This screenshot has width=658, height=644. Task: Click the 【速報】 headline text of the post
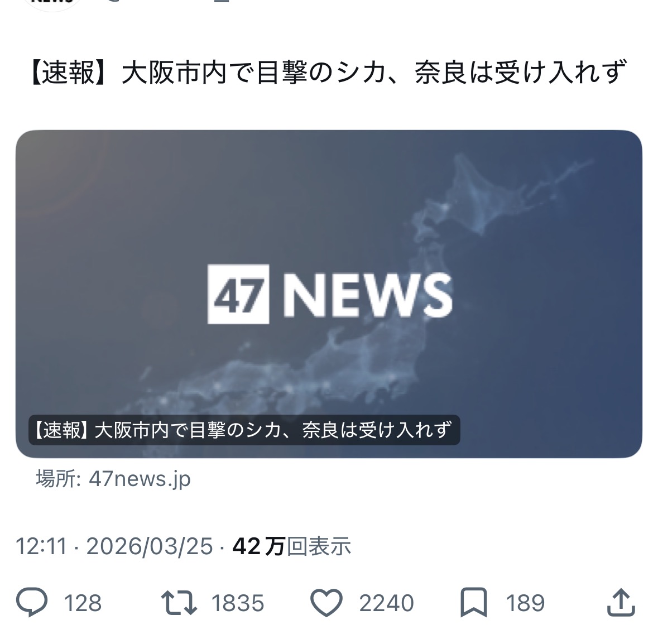[329, 73]
